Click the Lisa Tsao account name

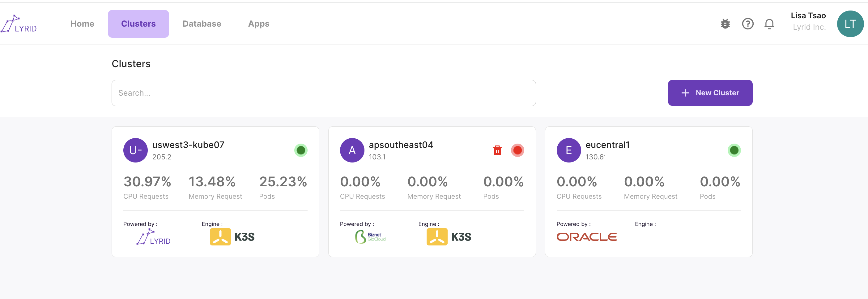pyautogui.click(x=808, y=16)
